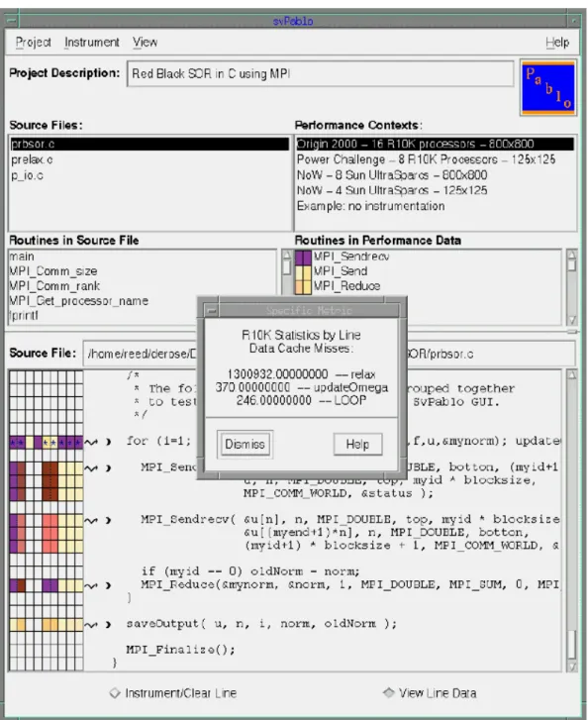Select Origin 2000 16 R10K processors context

[435, 145]
